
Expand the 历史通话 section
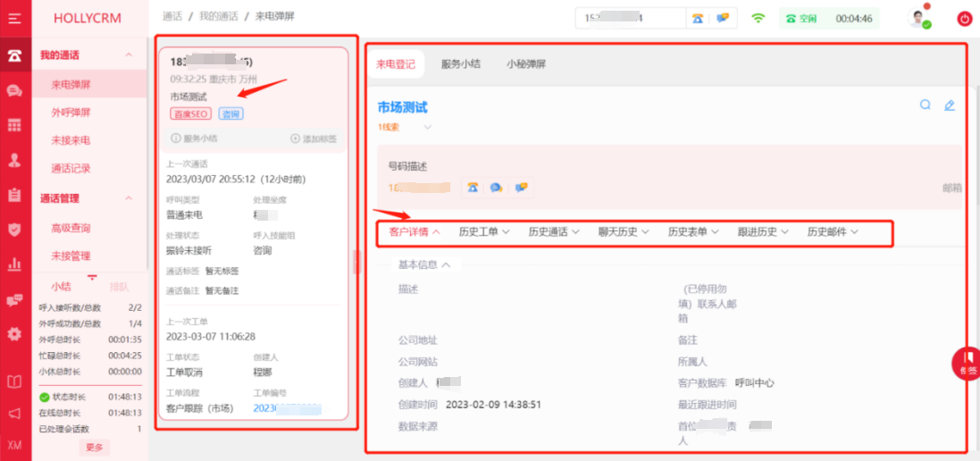[x=554, y=231]
